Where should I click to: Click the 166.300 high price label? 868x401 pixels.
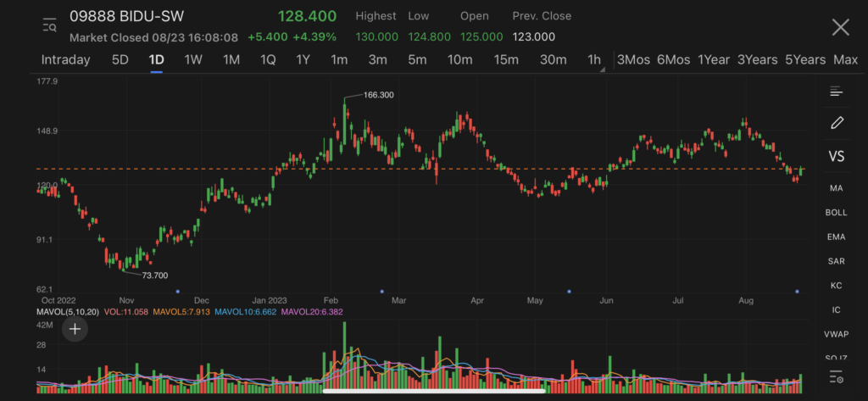[379, 95]
